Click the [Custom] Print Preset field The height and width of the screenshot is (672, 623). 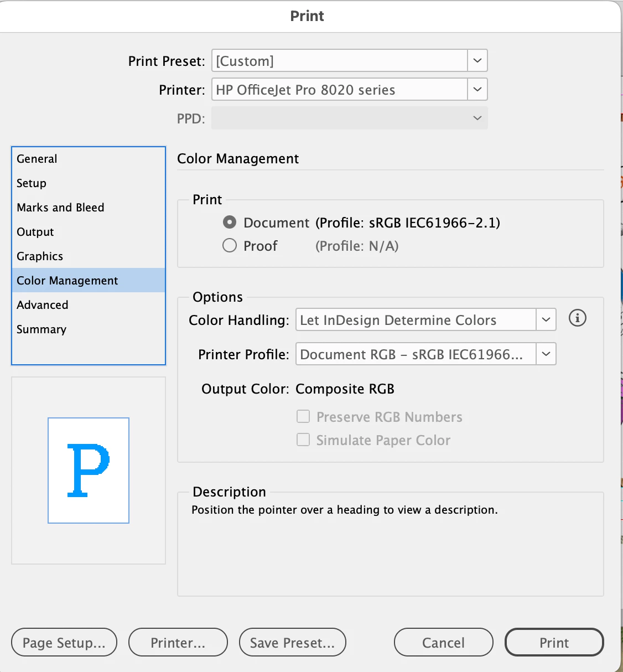point(340,60)
